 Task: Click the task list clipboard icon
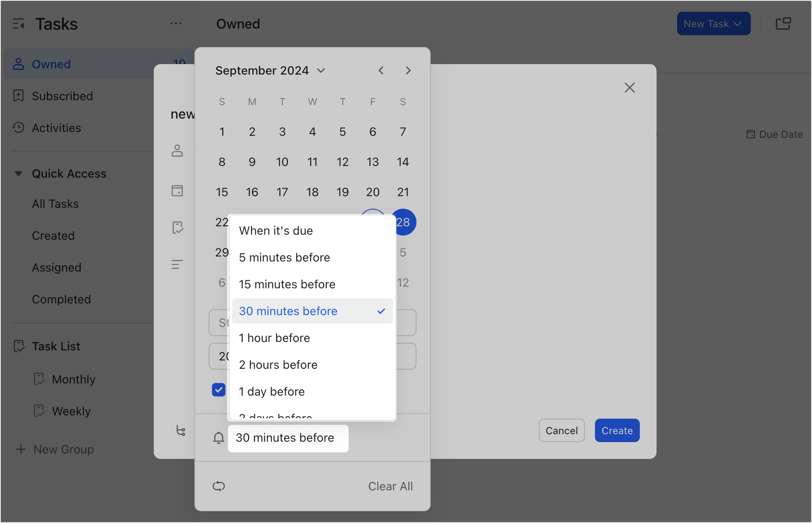click(x=178, y=228)
